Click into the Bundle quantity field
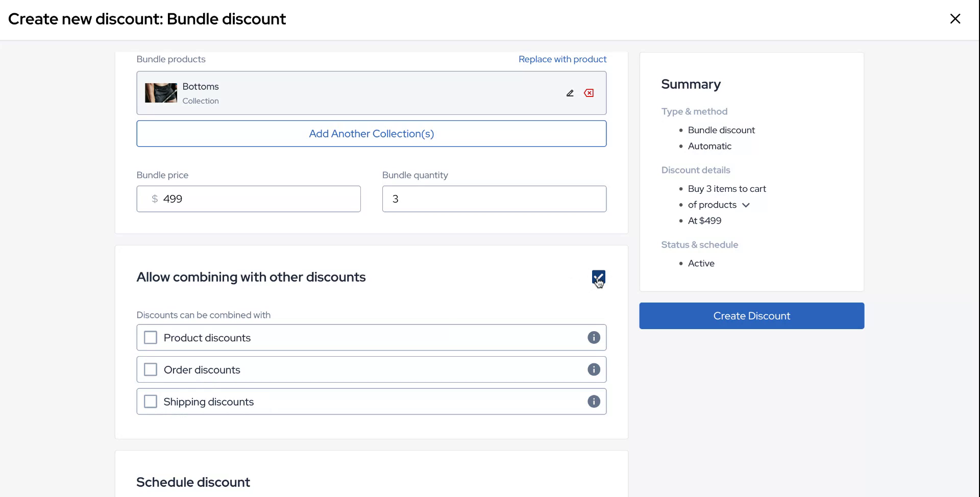 (494, 199)
